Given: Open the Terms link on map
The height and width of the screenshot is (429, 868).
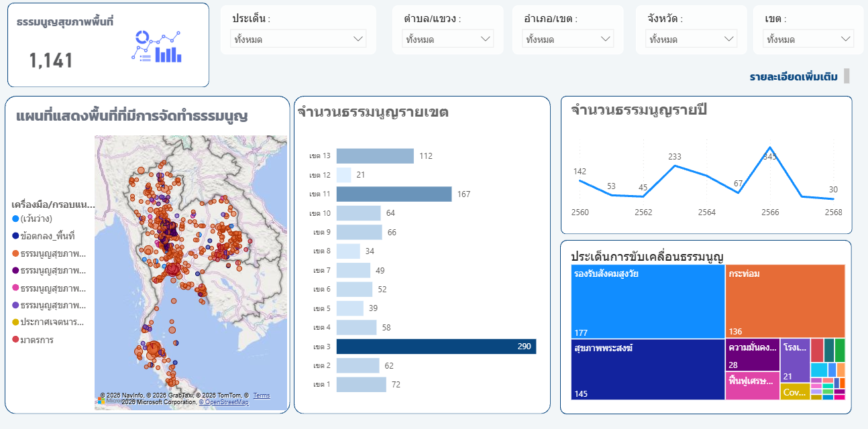Looking at the screenshot, I should 262,395.
